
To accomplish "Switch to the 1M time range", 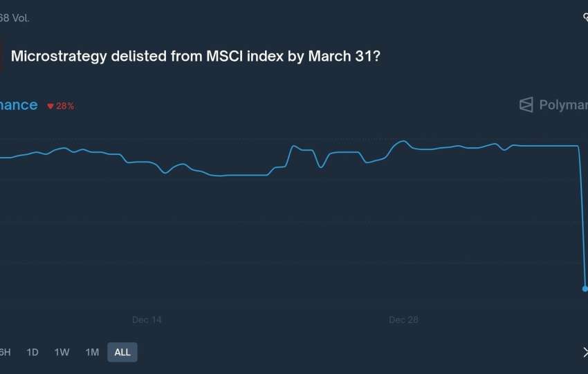I will (92, 352).
